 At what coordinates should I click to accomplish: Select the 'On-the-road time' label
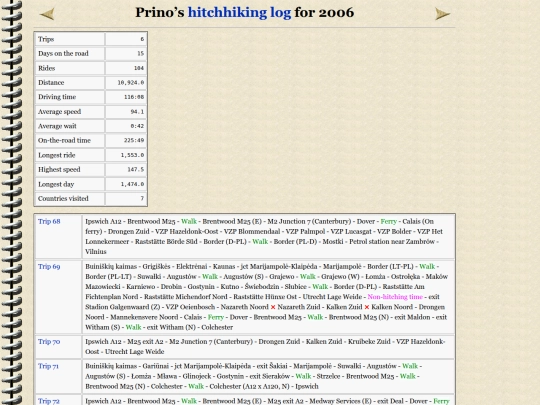coord(64,141)
